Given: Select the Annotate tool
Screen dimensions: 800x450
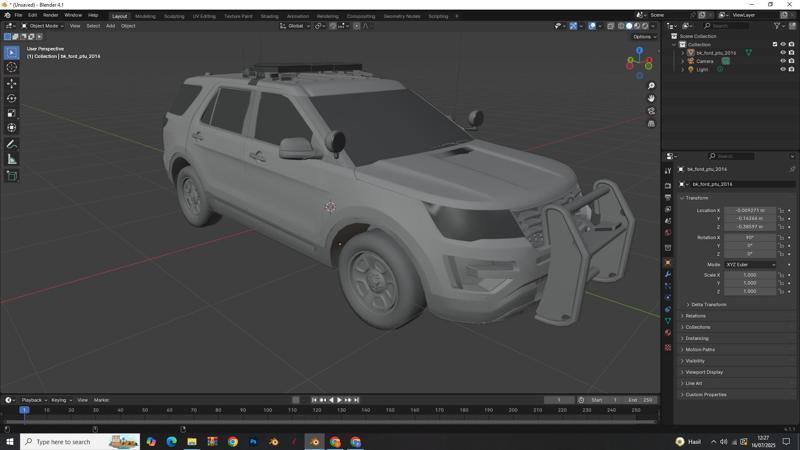Looking at the screenshot, I should (x=11, y=145).
